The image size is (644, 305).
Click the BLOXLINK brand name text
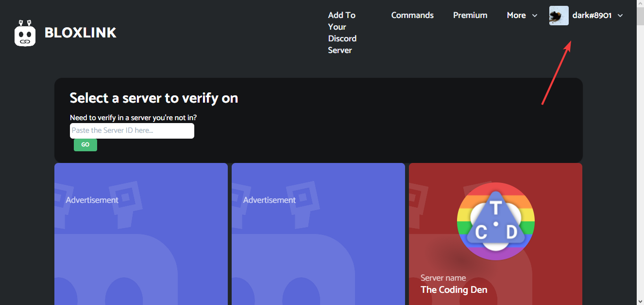click(81, 33)
